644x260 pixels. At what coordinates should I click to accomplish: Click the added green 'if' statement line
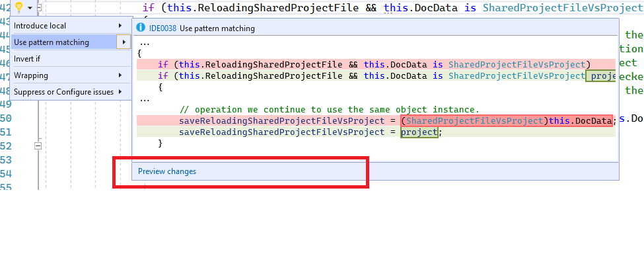tap(376, 75)
